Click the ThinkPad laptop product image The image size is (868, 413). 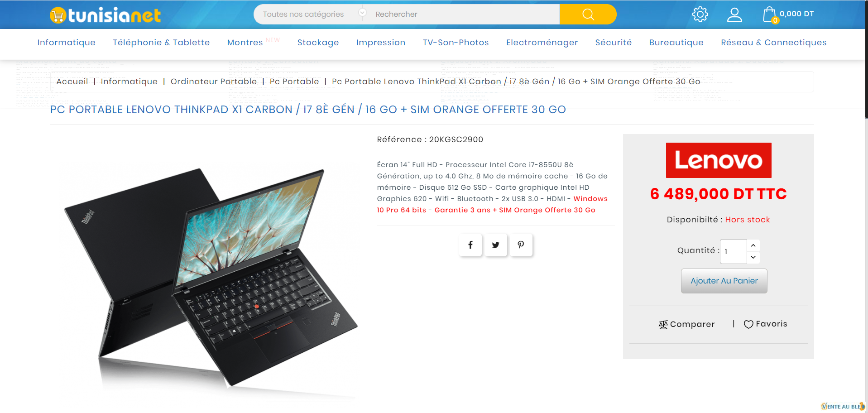point(211,276)
